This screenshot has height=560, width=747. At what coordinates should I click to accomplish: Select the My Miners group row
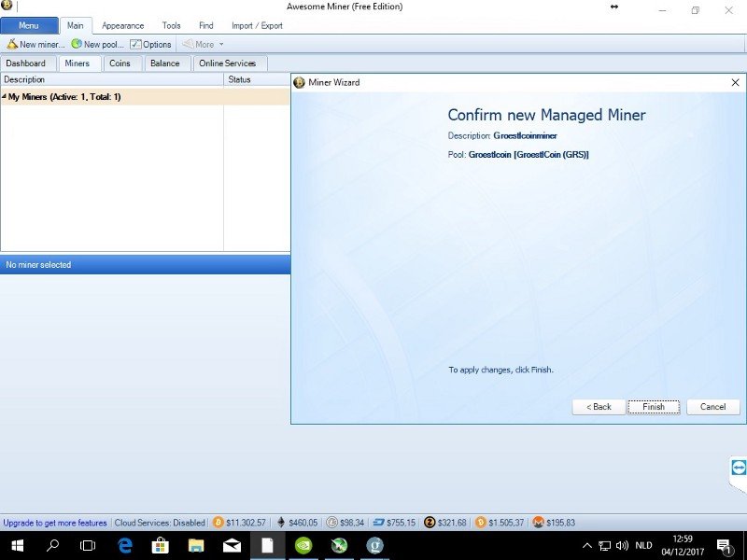tap(145, 97)
